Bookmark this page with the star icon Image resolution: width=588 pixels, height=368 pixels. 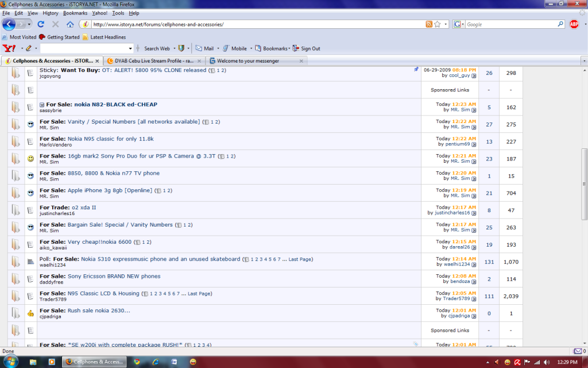(438, 24)
